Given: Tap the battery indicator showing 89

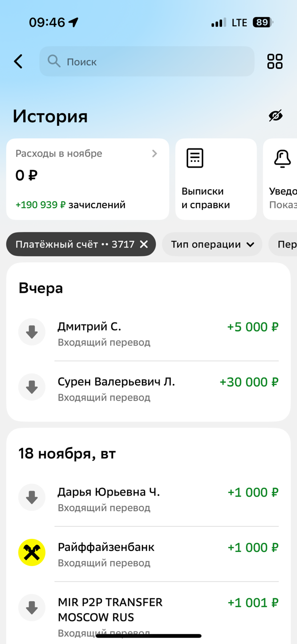Looking at the screenshot, I should [263, 22].
